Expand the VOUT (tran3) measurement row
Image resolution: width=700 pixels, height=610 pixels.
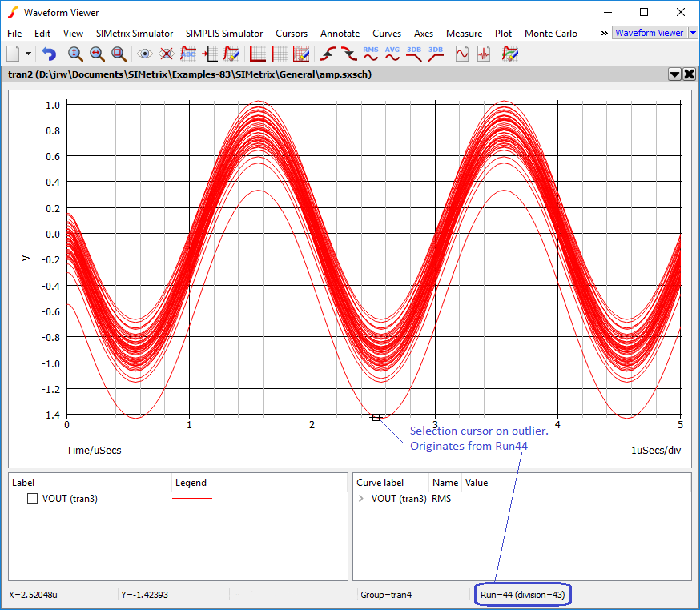pyautogui.click(x=361, y=499)
